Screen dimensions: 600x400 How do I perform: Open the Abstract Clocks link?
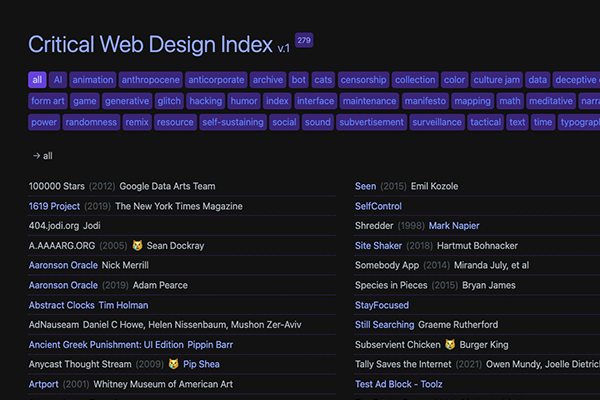tap(61, 305)
